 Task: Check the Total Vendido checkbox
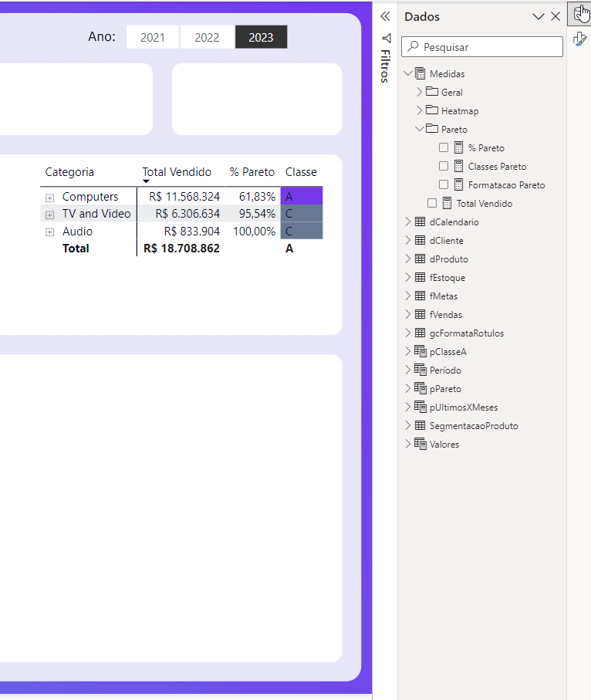(x=431, y=203)
